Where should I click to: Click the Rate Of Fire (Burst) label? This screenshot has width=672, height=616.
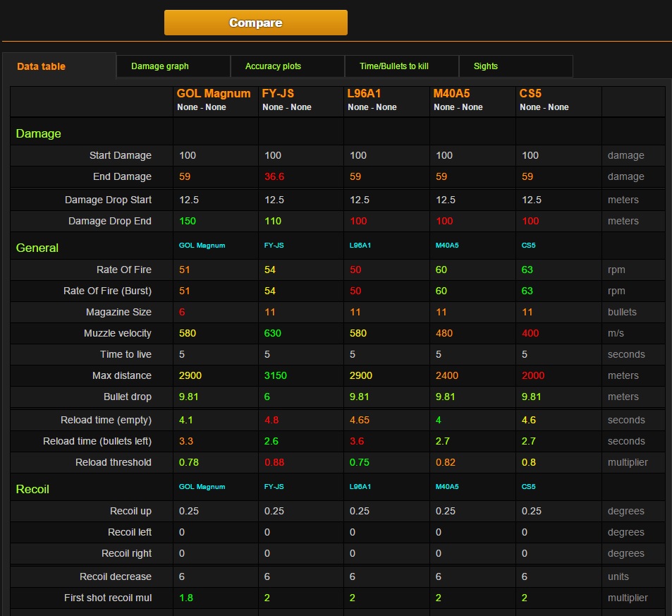[108, 291]
